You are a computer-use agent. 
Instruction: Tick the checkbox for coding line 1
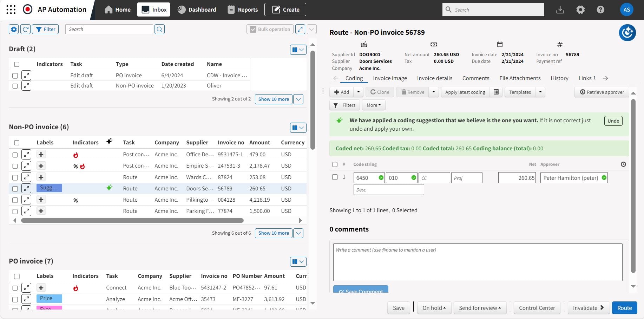click(x=335, y=177)
